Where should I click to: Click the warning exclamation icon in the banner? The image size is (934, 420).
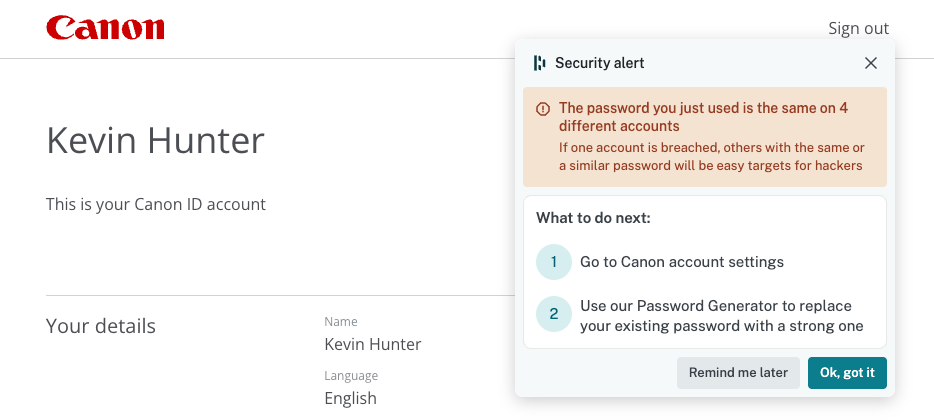[543, 109]
